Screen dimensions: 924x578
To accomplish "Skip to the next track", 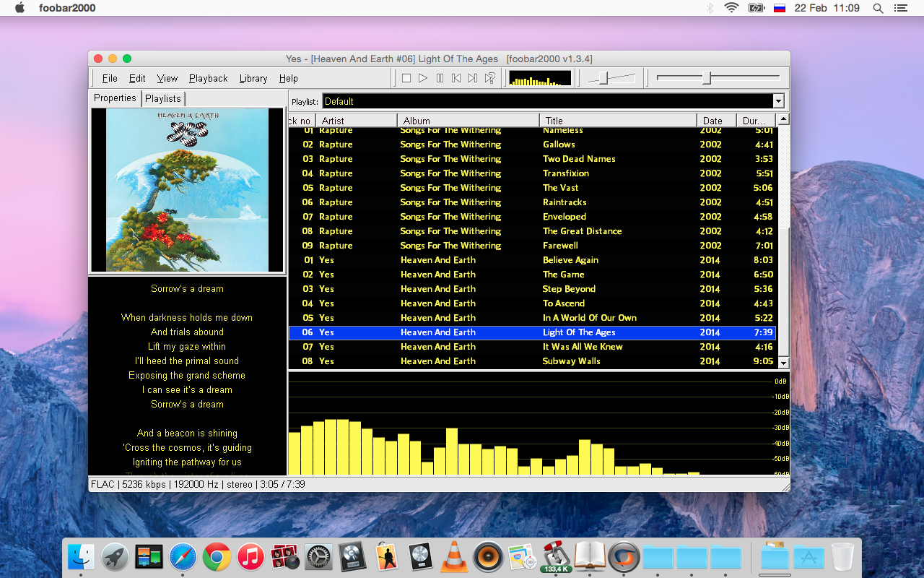I will (473, 78).
